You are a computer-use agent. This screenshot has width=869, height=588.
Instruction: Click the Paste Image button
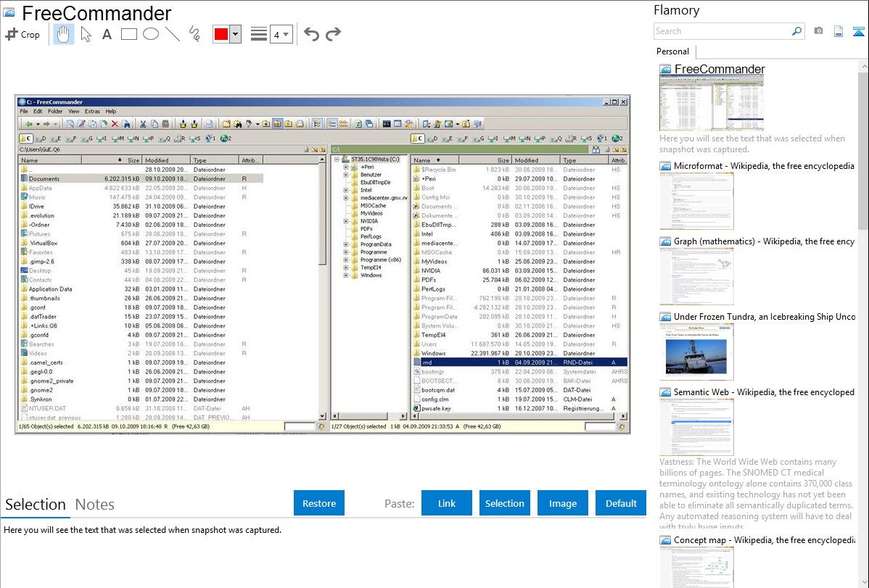(x=562, y=503)
